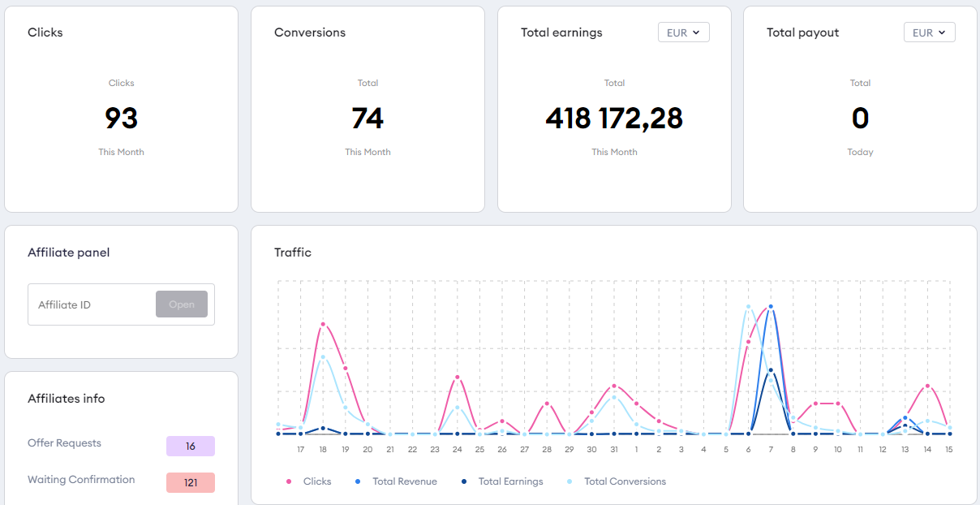Screen dimensions: 980x505
Task: Click the red 121 Waiting Confirmation badge
Action: coord(191,482)
